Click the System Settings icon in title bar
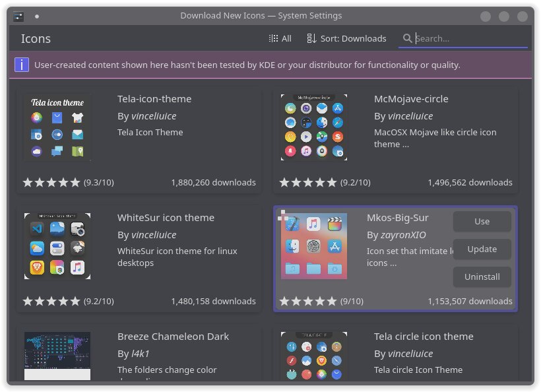 click(18, 16)
